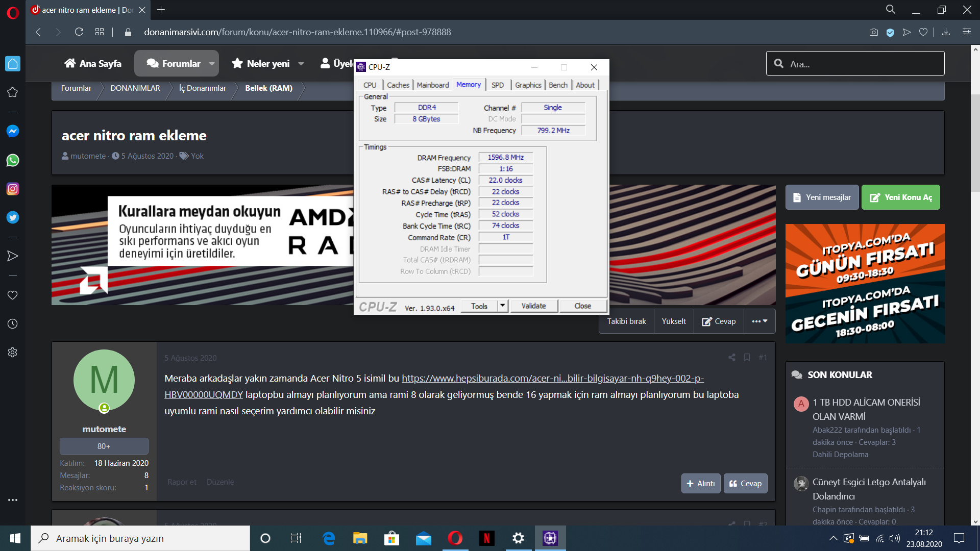Screen dimensions: 980x551
Task: Click page vertical scrollbar thumb
Action: pyautogui.click(x=975, y=143)
